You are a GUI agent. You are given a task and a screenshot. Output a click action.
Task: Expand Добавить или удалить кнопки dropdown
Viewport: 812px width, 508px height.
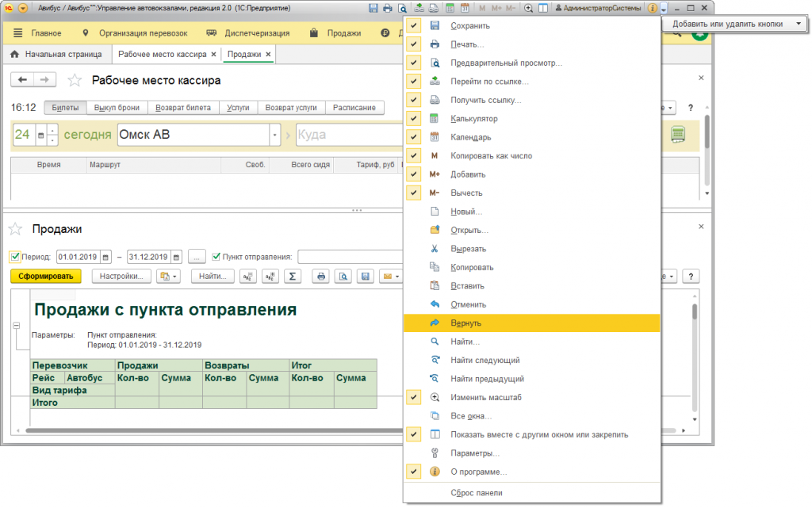point(798,25)
